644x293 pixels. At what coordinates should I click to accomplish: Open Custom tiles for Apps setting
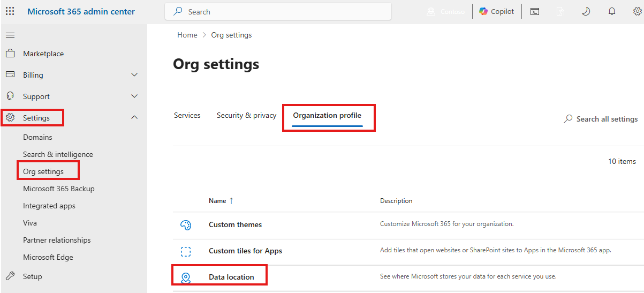pos(245,251)
